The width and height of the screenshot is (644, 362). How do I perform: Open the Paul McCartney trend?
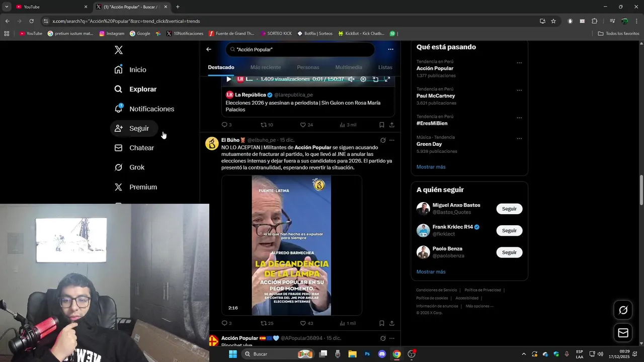point(436,96)
